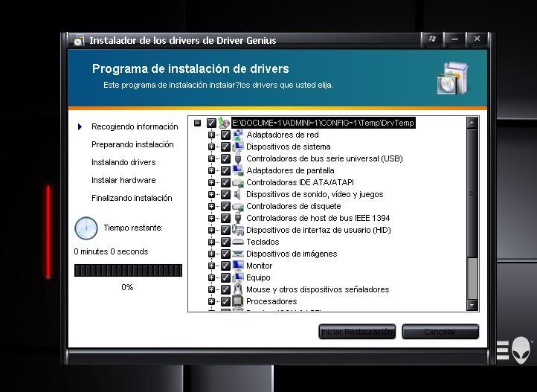Close the Driver Genius installer window
537x392 pixels.
click(477, 39)
